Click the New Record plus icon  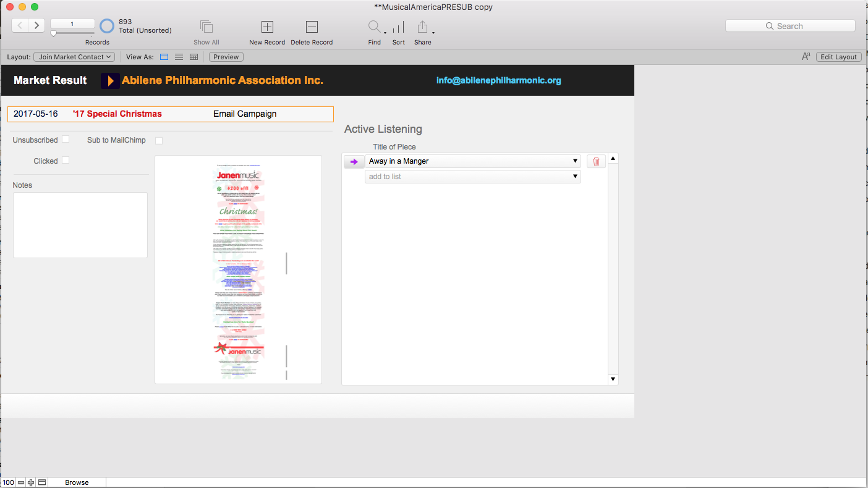267,27
